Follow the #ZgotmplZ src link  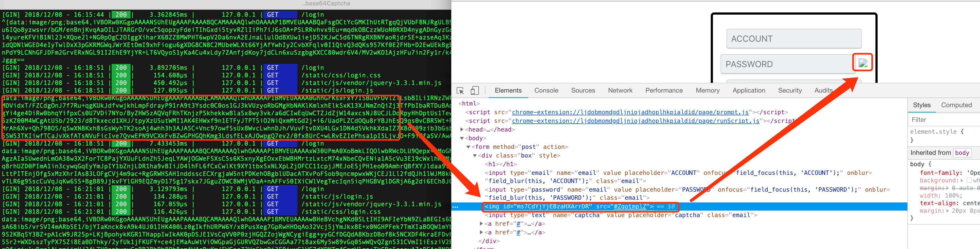tap(630, 207)
